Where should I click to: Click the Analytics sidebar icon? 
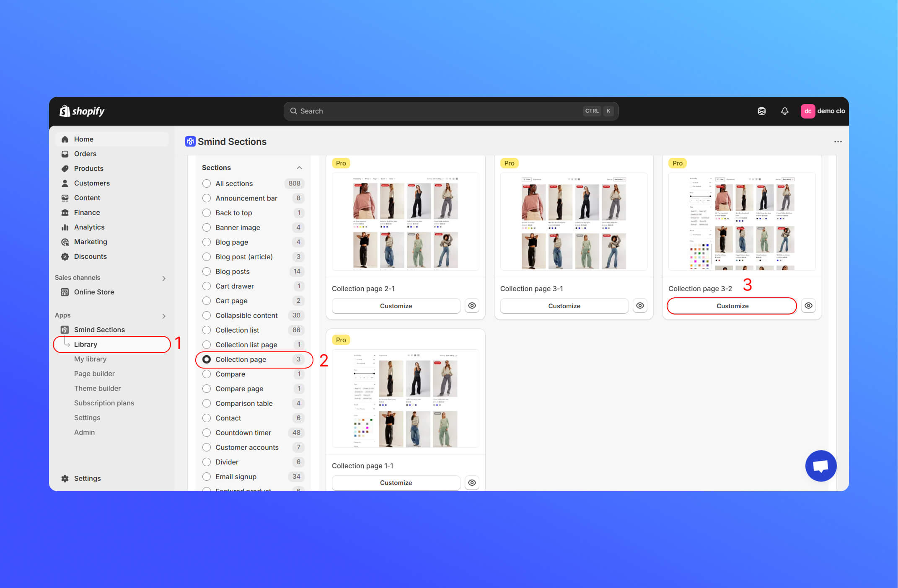pos(65,227)
